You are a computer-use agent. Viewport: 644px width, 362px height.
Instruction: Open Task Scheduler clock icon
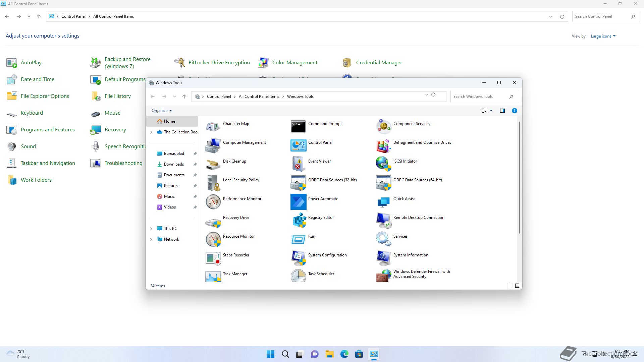[x=298, y=276]
